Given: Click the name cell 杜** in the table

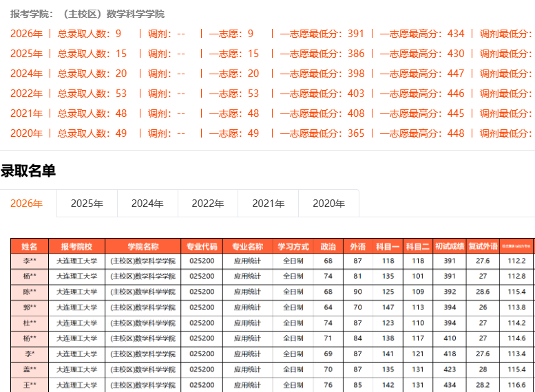Looking at the screenshot, I should click(30, 323).
